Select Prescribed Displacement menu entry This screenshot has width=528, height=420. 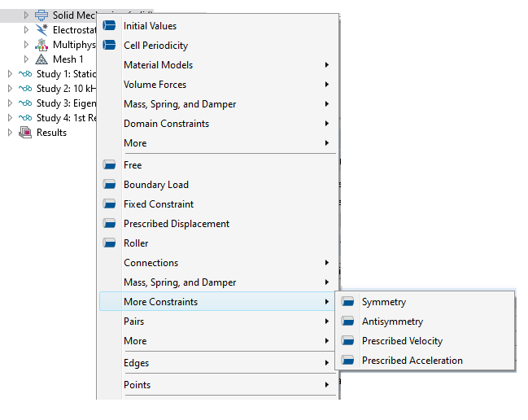point(176,224)
